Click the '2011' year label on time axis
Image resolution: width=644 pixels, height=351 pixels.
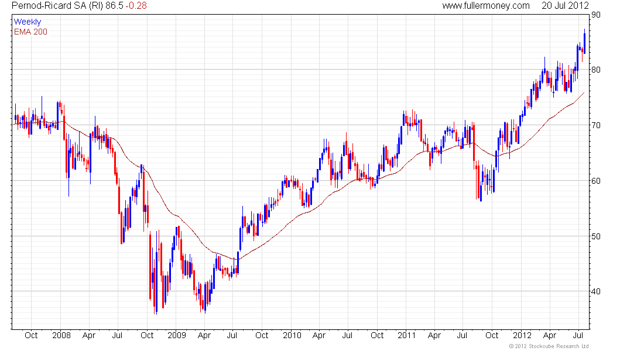(407, 335)
